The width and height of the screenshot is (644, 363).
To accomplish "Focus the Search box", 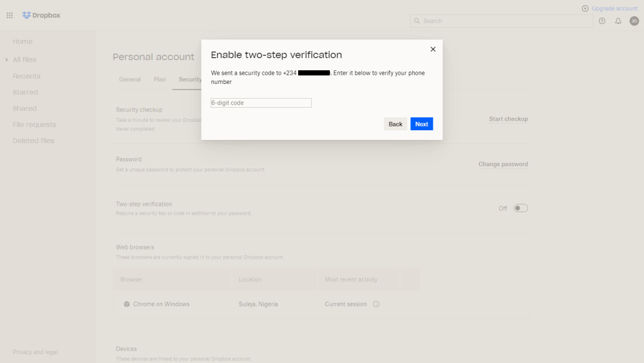I will (502, 21).
